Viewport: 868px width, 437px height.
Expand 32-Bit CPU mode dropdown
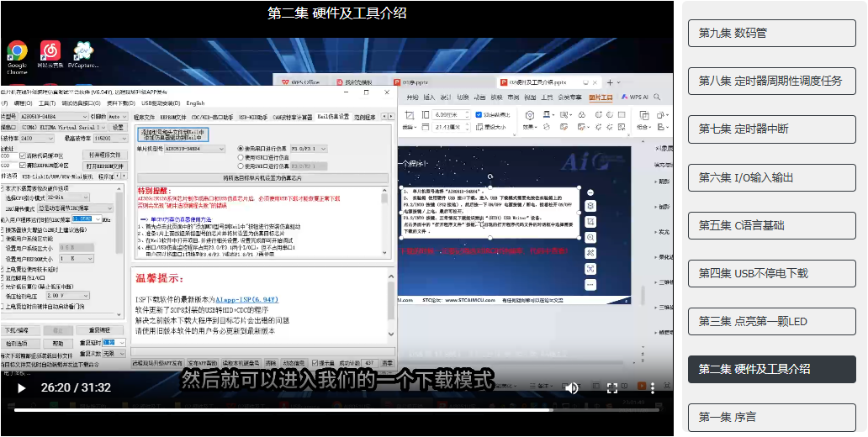(x=69, y=197)
